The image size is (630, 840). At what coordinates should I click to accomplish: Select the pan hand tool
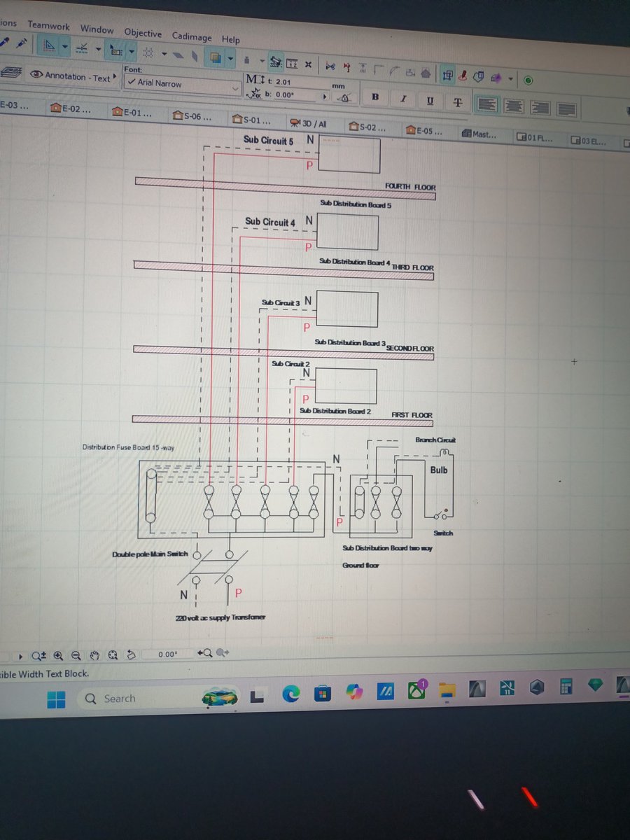click(x=94, y=656)
